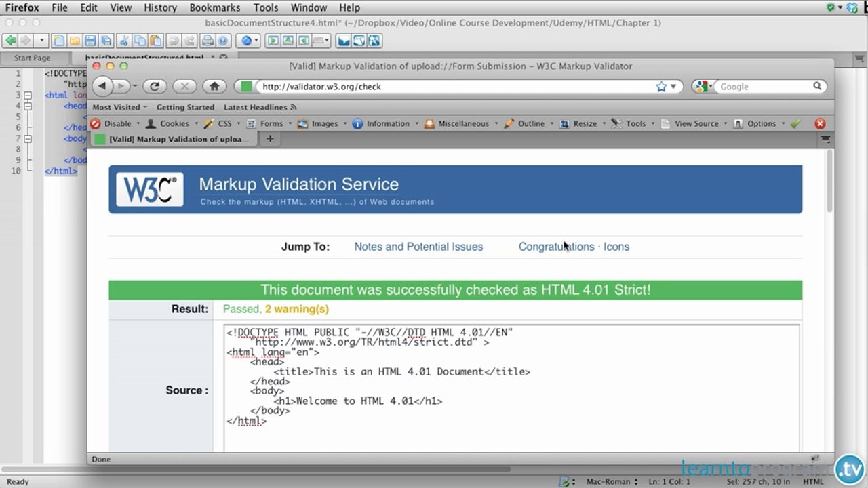
Task: Collapse the html code fold on line 3
Action: point(28,96)
